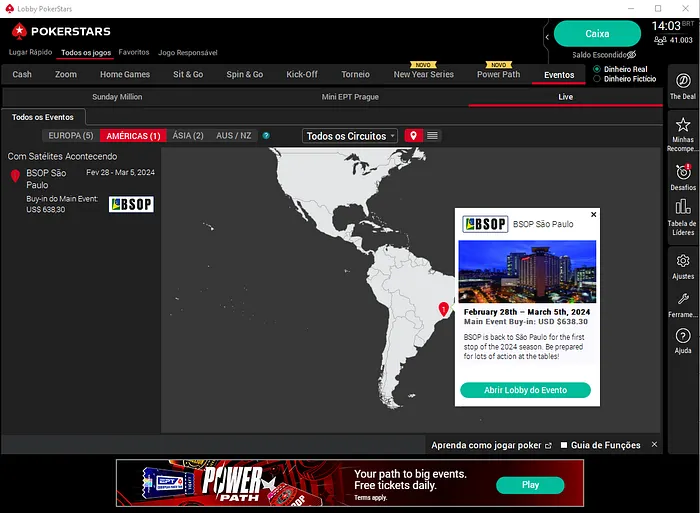700x513 pixels.
Task: Toggle Guia de Funções checkbox
Action: click(564, 445)
